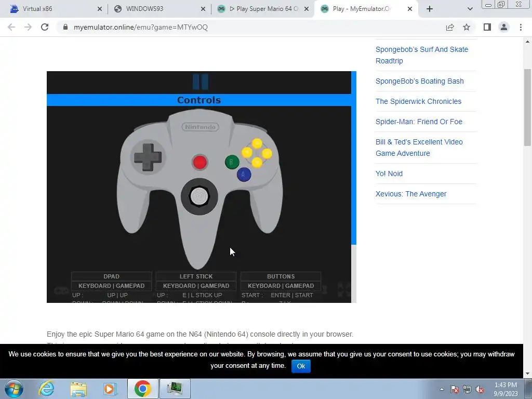Click the DPAD column header
Viewport: 532px width, 399px height.
111,276
